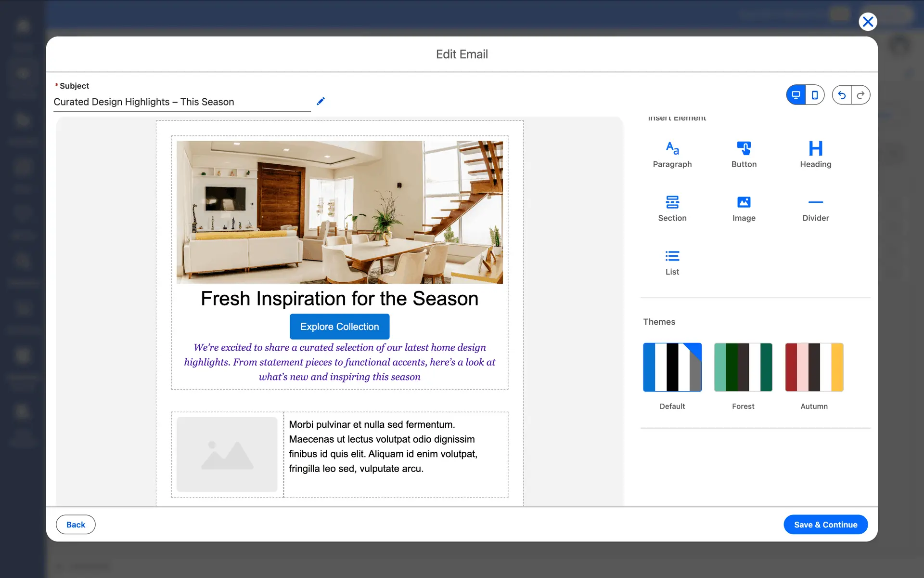The height and width of the screenshot is (578, 924).
Task: Click the Save & Continue button
Action: tap(825, 525)
